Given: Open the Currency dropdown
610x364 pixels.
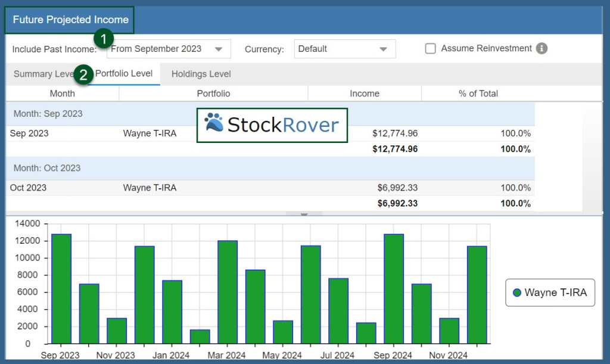Looking at the screenshot, I should coord(383,49).
